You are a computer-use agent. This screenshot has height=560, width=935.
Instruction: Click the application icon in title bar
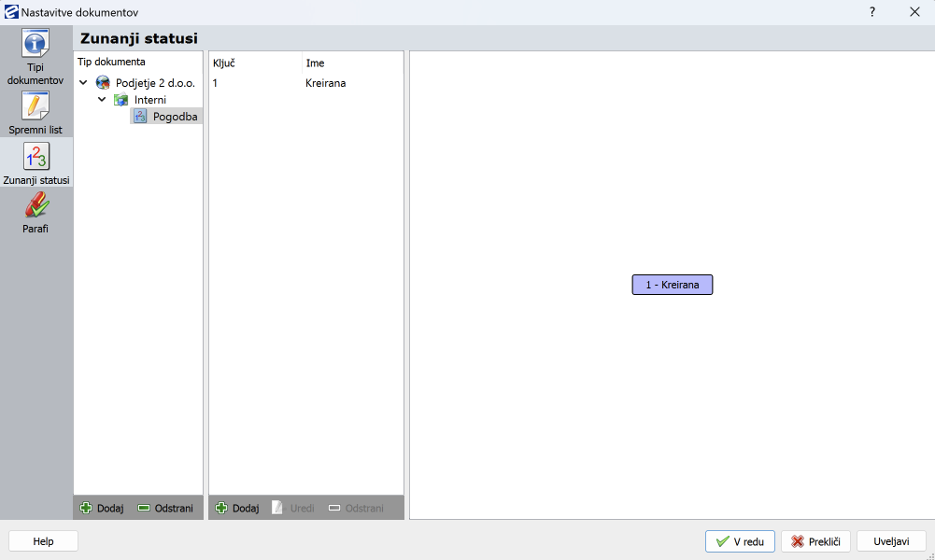coord(11,12)
